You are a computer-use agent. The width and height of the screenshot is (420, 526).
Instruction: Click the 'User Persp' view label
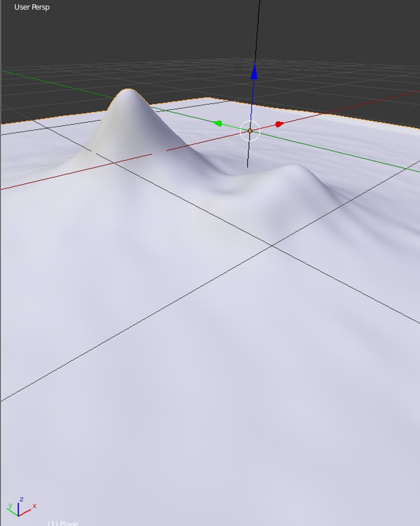coord(32,7)
